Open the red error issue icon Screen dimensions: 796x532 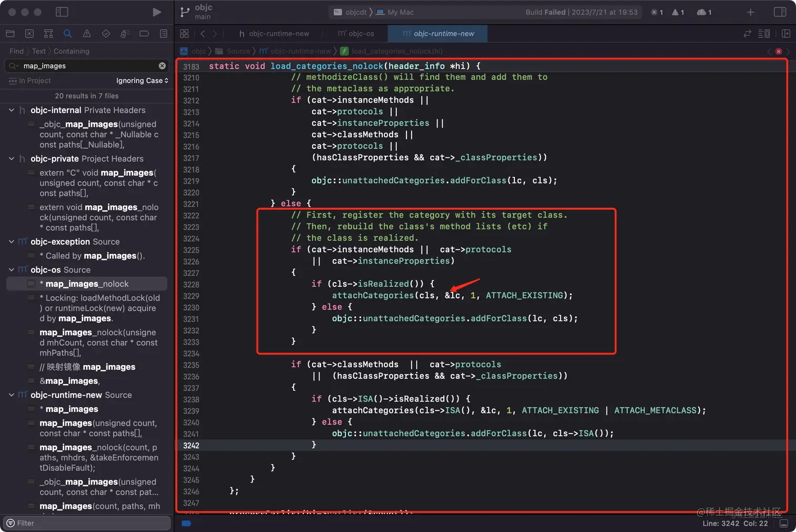[779, 51]
